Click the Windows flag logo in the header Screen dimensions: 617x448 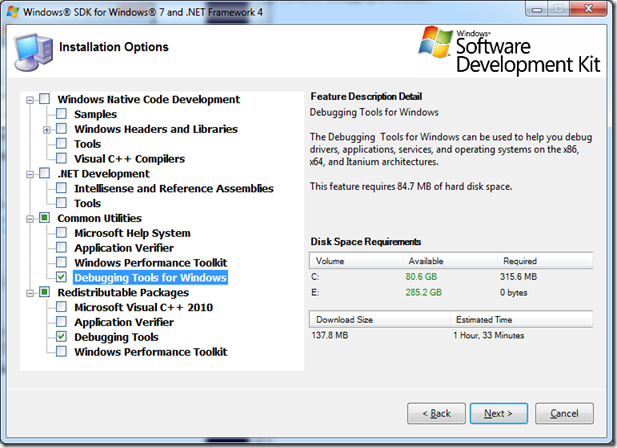pyautogui.click(x=436, y=42)
